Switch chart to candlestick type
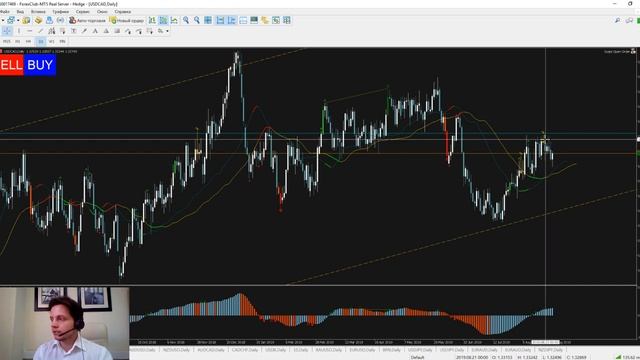The width and height of the screenshot is (640, 360). pyautogui.click(x=163, y=20)
